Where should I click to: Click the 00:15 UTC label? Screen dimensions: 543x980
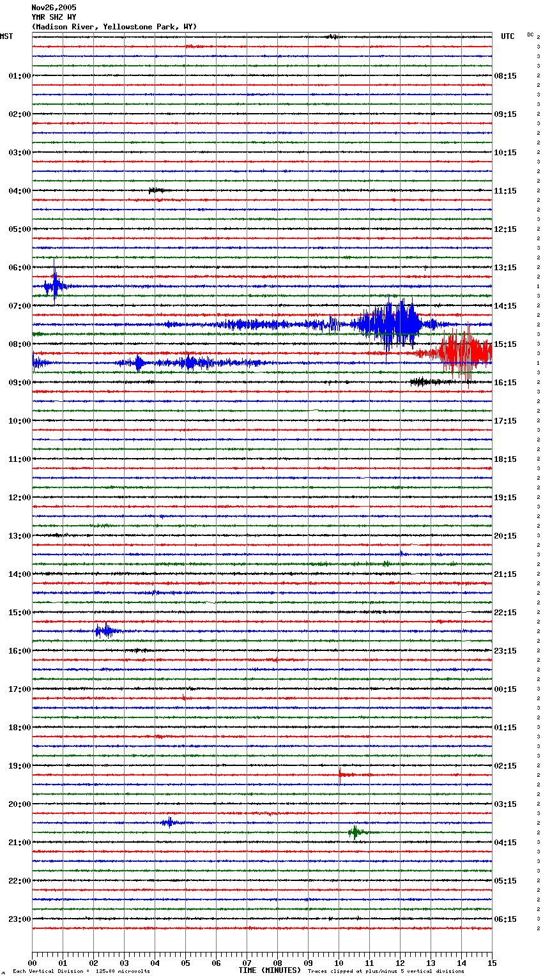click(505, 689)
